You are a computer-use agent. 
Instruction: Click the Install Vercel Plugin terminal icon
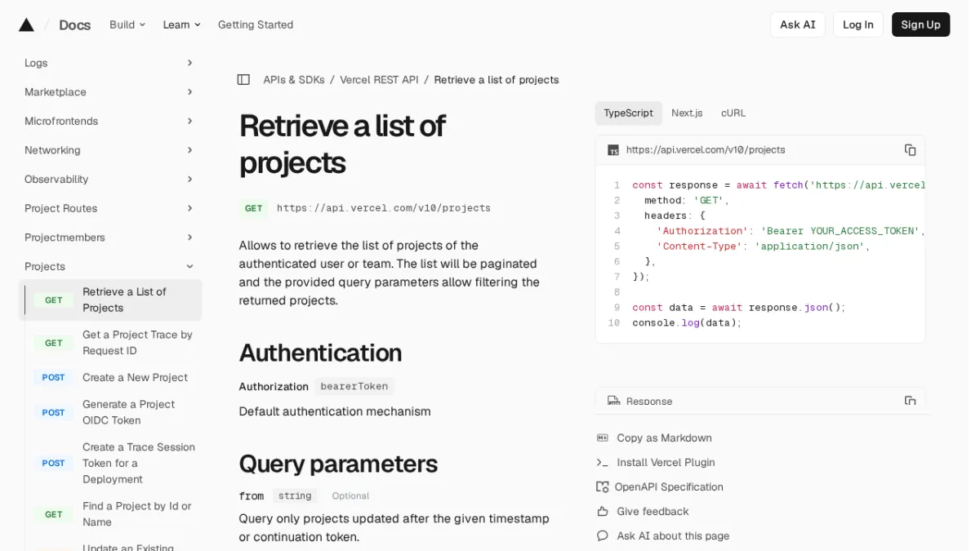point(603,462)
